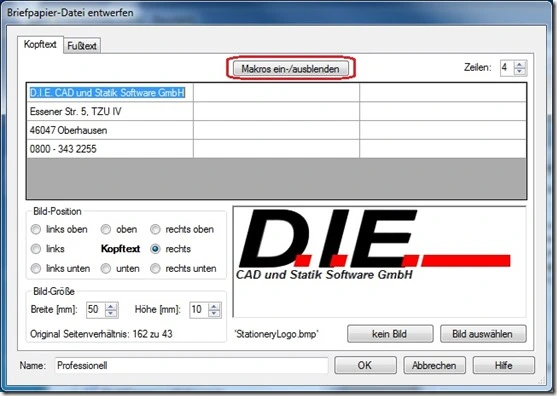Click middle cell beside '0800 - 343 2255'
The width and height of the screenshot is (557, 396).
pos(276,149)
